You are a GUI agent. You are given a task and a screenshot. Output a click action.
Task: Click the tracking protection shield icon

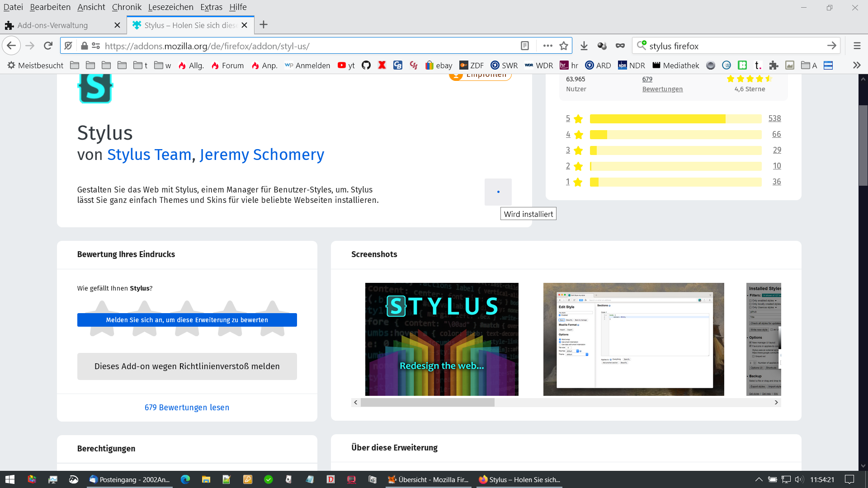coord(68,46)
